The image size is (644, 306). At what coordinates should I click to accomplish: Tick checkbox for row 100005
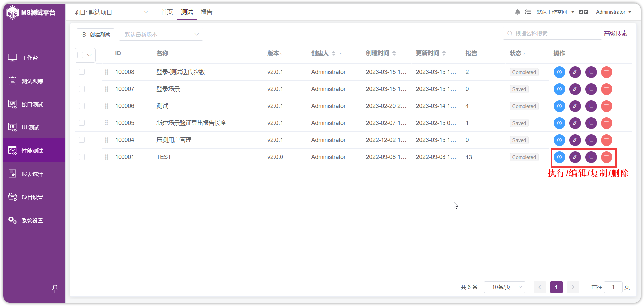point(82,123)
